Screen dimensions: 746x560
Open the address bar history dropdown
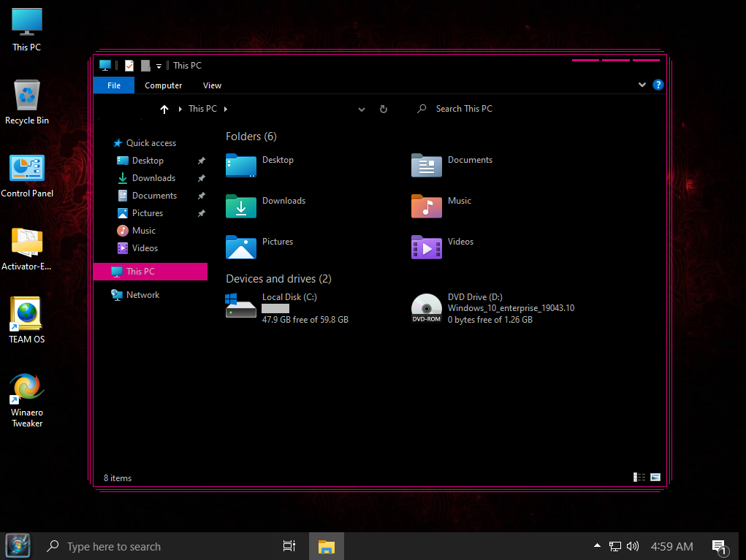(x=361, y=110)
